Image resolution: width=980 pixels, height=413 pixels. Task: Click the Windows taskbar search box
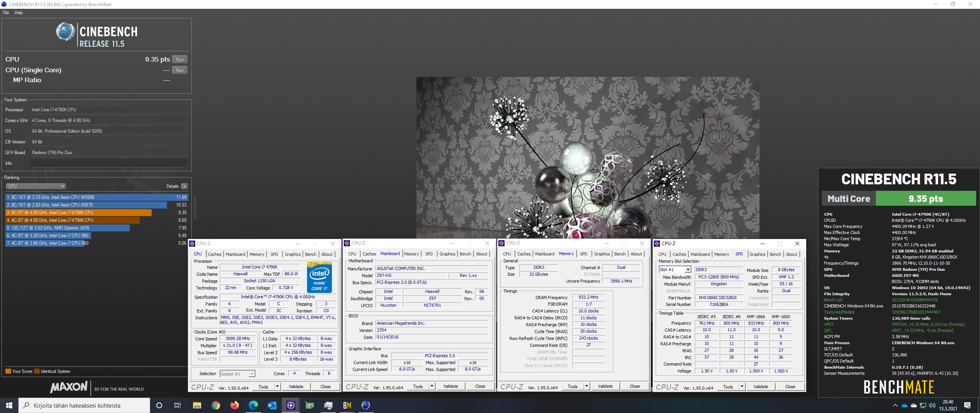(x=84, y=405)
